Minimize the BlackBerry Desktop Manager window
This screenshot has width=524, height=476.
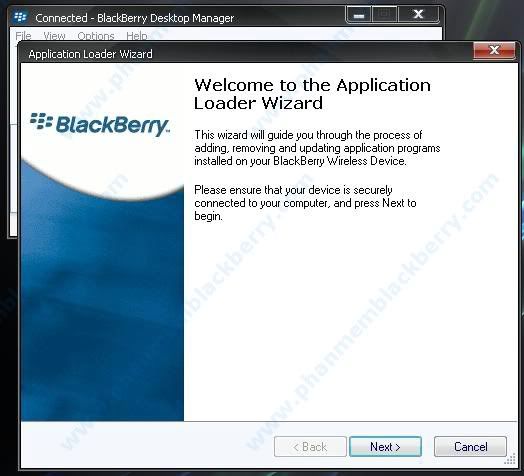tap(359, 15)
